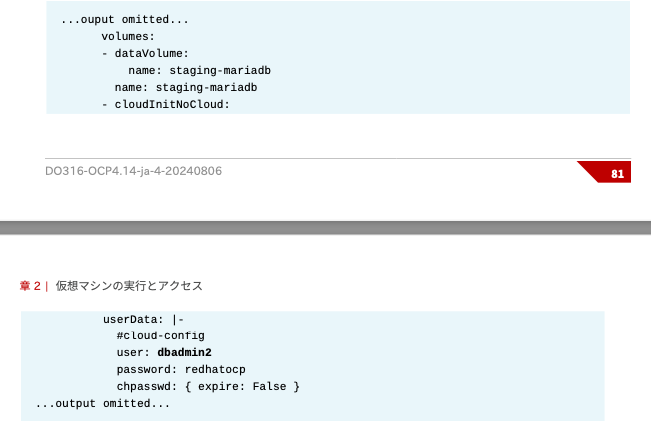Click the misspelled '...ouput omitted...' line
The width and height of the screenshot is (651, 423).
pyautogui.click(x=124, y=19)
